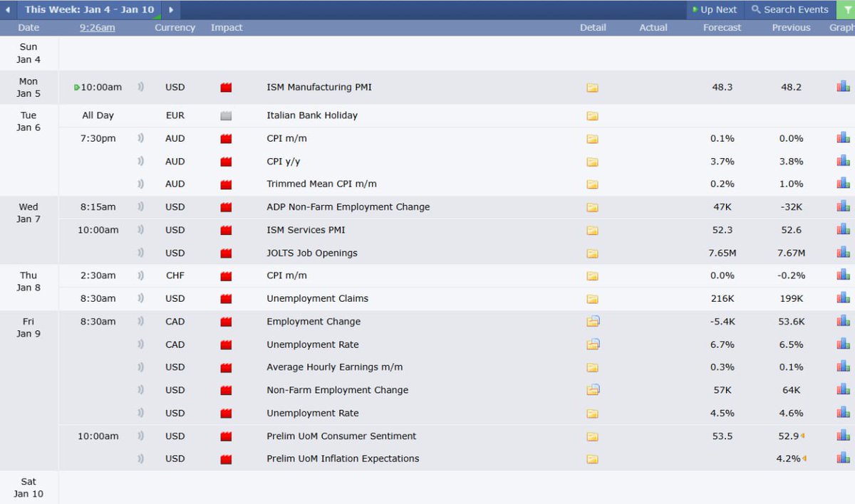
Task: Open detail folder for ISM Services PMI
Action: click(x=592, y=231)
